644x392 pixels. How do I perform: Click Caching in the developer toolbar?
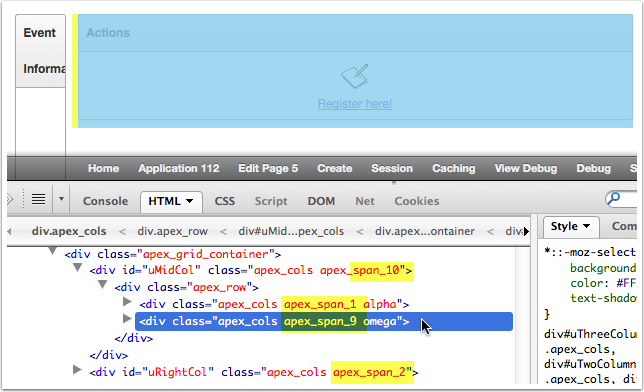pos(454,168)
